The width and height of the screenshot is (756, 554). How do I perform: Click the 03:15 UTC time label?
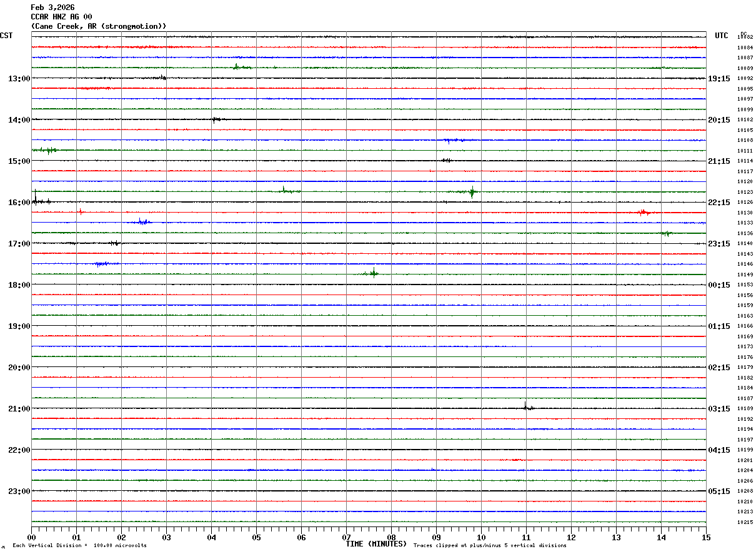[719, 409]
